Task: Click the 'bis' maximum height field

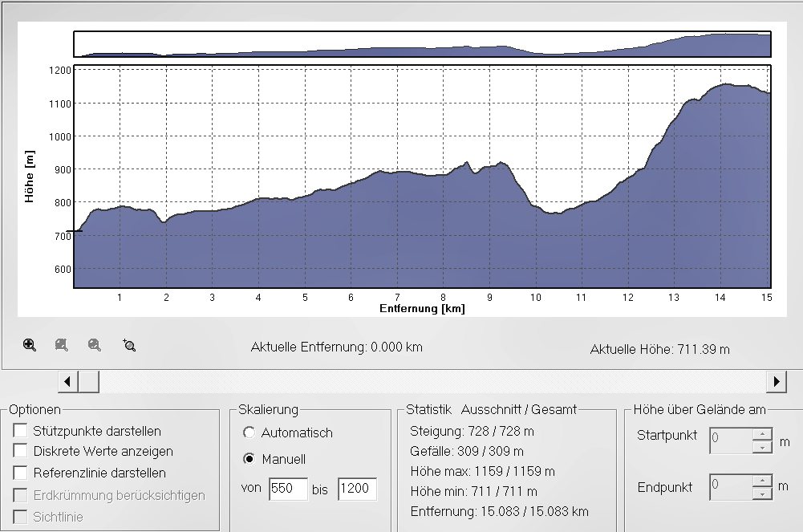Action: pyautogui.click(x=357, y=489)
